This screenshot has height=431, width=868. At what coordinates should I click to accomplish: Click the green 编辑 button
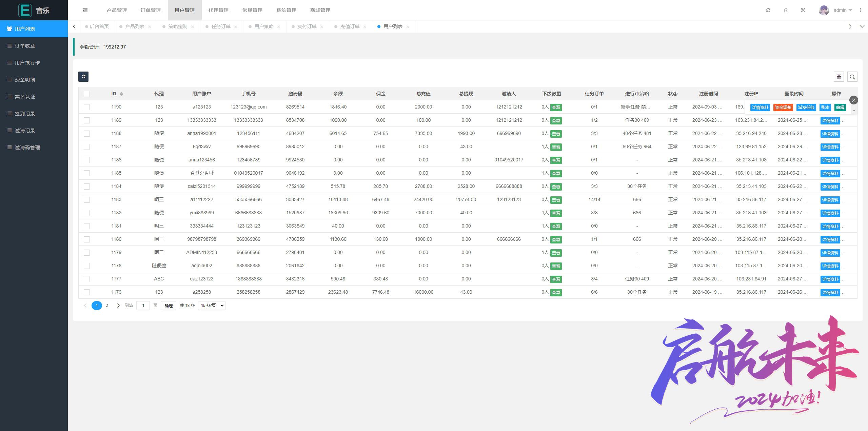840,107
